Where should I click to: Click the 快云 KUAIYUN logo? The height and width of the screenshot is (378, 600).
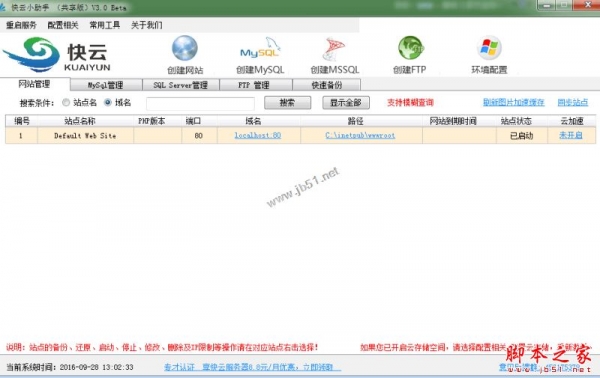[x=57, y=54]
